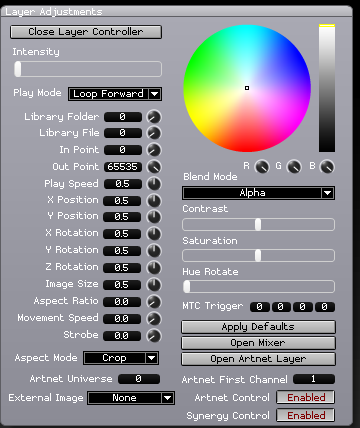Click the Library Folder rotary knob
The image size is (360, 428).
click(x=154, y=117)
